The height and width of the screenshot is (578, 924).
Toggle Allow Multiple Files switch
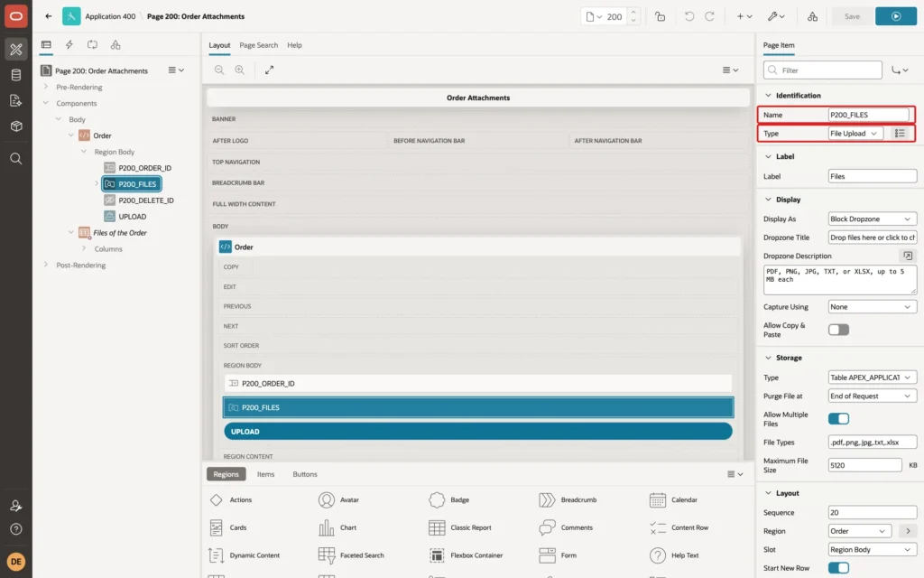838,419
